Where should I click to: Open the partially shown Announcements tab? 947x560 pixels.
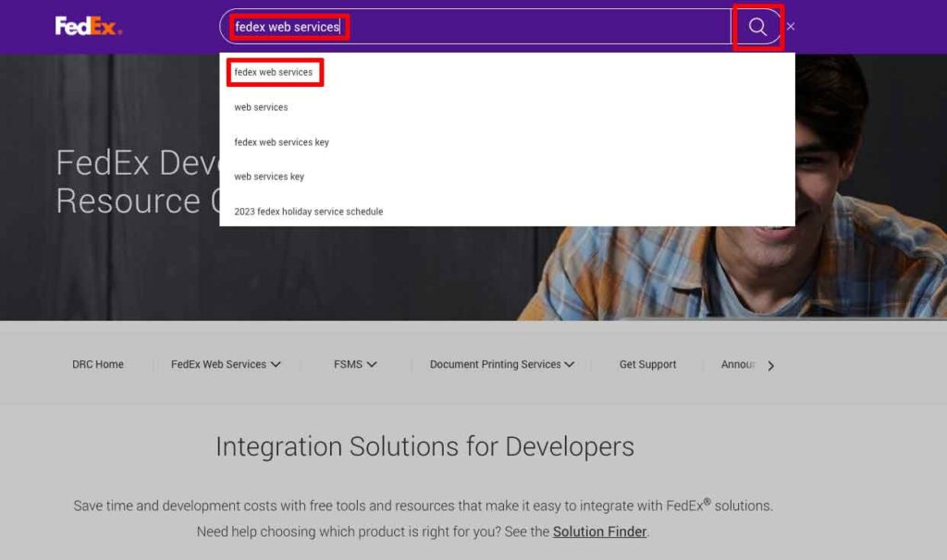738,364
